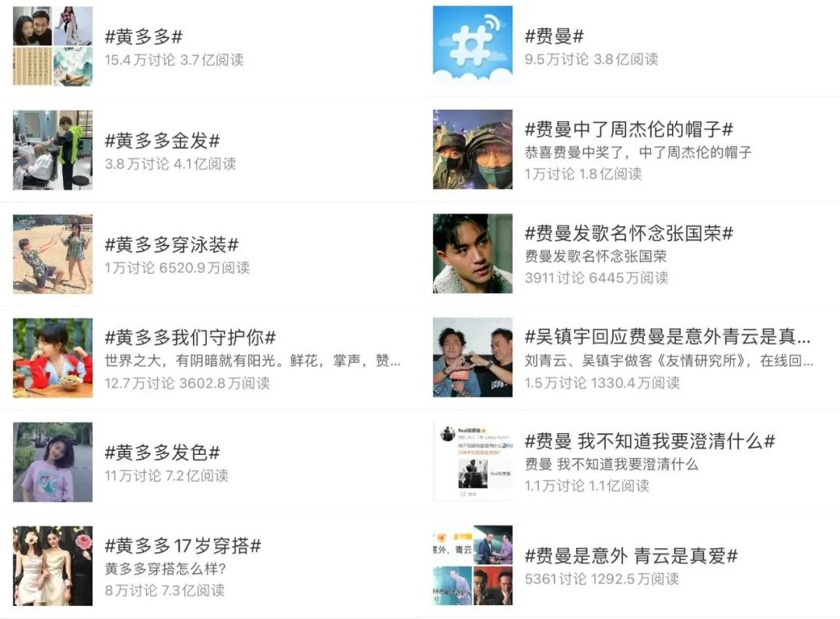
Task: Open the masked selfie thumbnail for 周杰伦的帽子
Action: (x=473, y=149)
